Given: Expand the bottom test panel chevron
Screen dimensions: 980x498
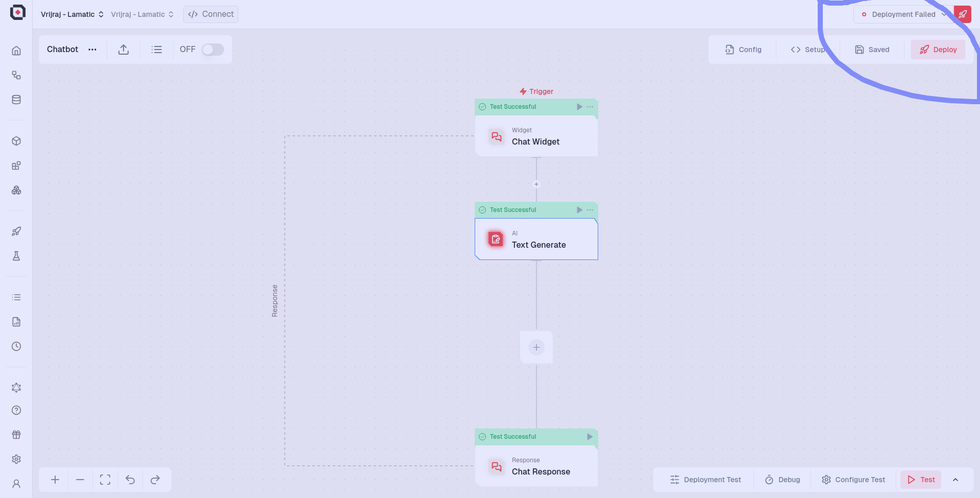Looking at the screenshot, I should [955, 480].
